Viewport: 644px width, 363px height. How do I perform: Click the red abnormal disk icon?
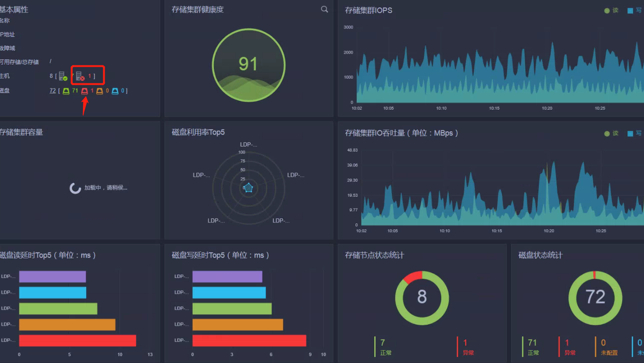84,91
